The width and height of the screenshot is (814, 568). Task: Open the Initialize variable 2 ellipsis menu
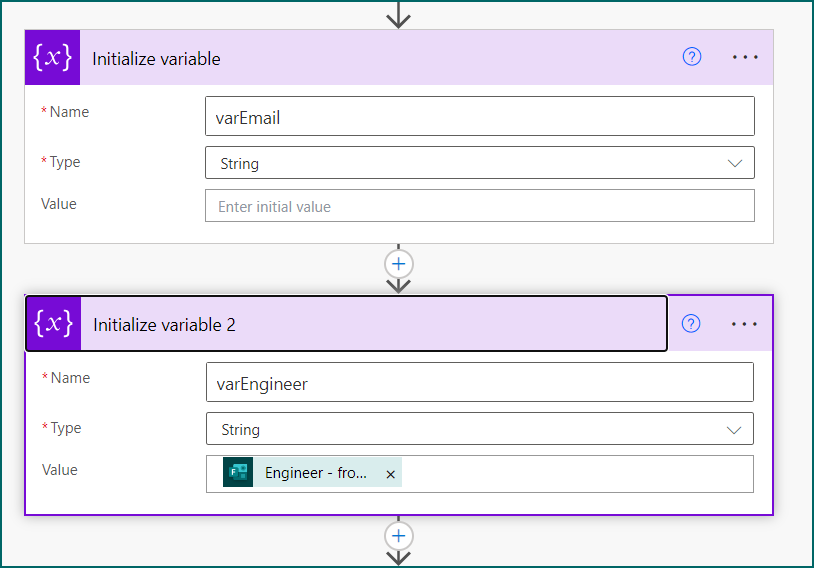pyautogui.click(x=745, y=324)
